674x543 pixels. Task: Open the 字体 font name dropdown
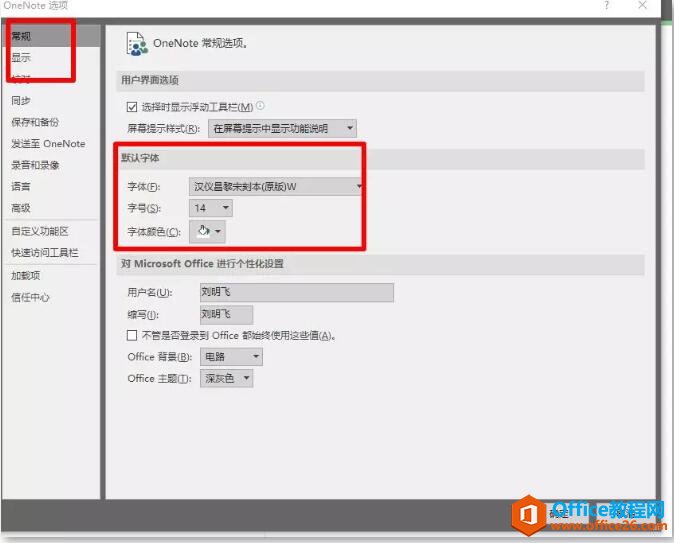point(275,187)
